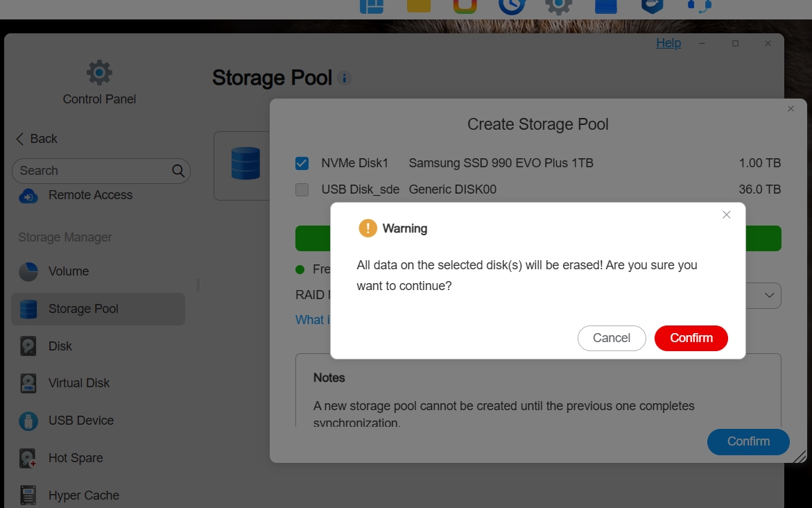This screenshot has width=812, height=508.
Task: Click the back arrow chevron icon
Action: (x=19, y=139)
